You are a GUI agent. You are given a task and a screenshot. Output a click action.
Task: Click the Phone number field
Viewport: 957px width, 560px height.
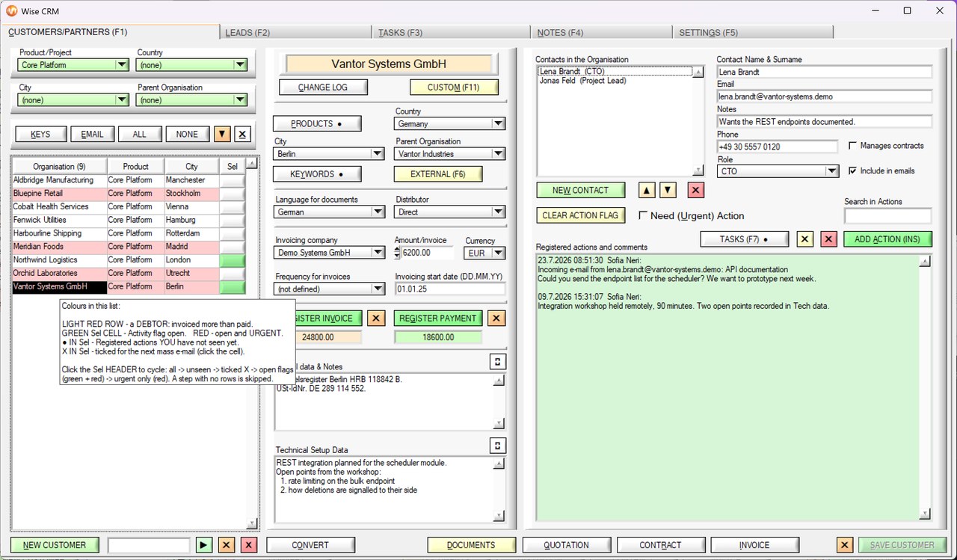(x=777, y=147)
